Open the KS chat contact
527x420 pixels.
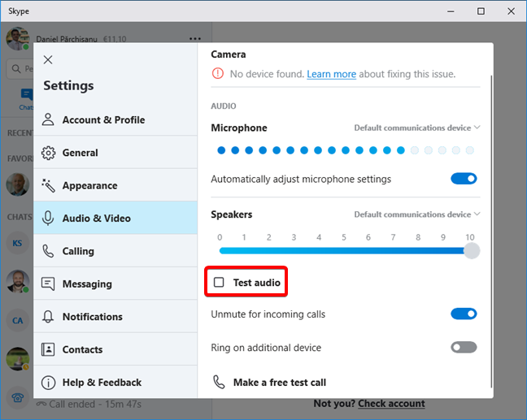pos(17,243)
